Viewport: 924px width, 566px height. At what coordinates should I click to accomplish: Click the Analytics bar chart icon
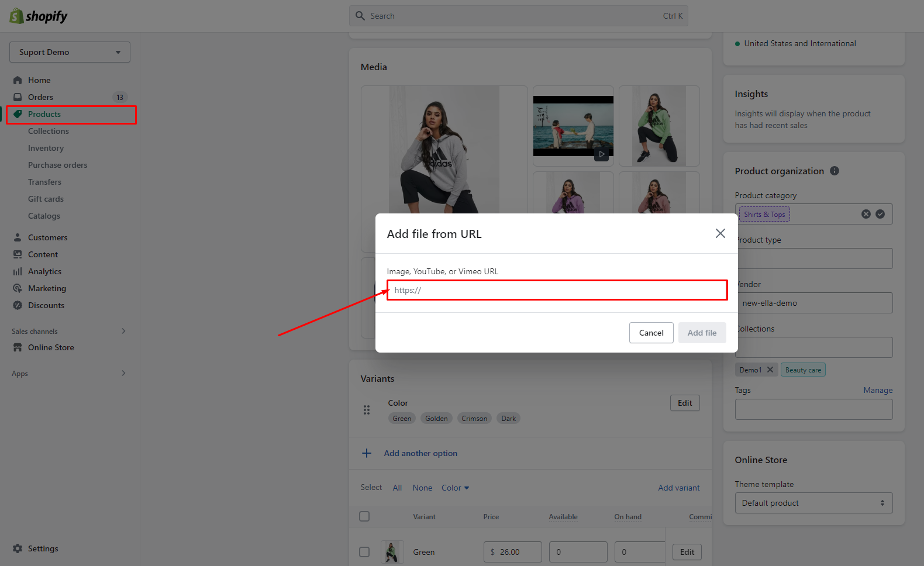[x=18, y=271]
